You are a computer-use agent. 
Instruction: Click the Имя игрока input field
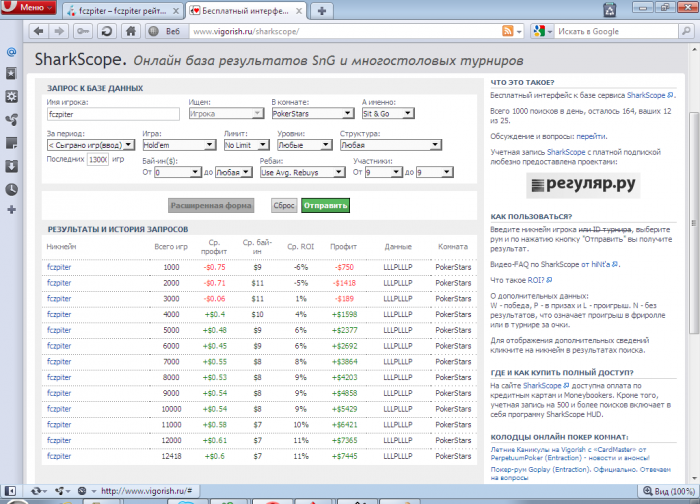point(113,114)
